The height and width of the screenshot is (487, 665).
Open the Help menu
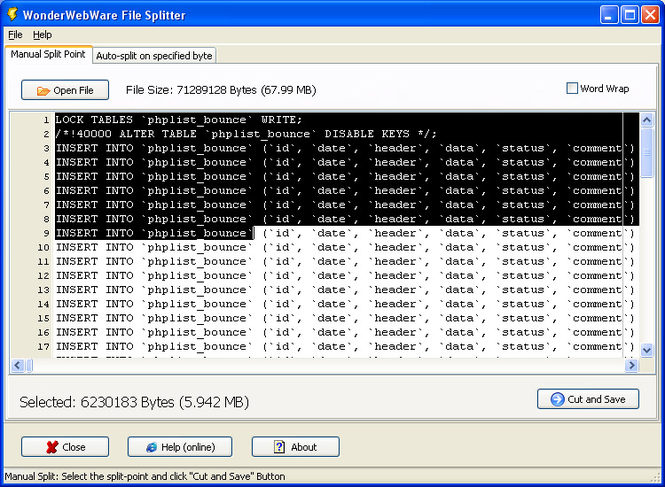pyautogui.click(x=42, y=35)
